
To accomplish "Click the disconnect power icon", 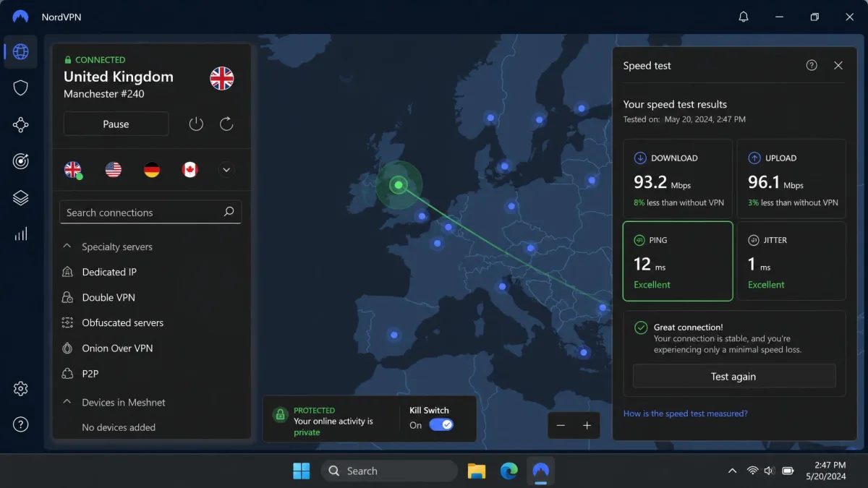I will (196, 124).
